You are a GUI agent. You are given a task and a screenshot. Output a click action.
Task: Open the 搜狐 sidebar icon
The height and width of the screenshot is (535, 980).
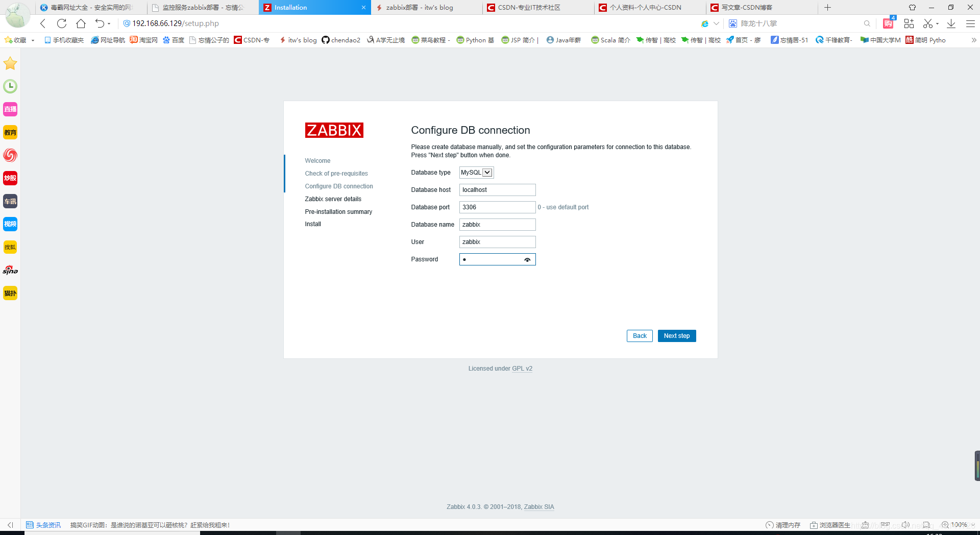[10, 247]
